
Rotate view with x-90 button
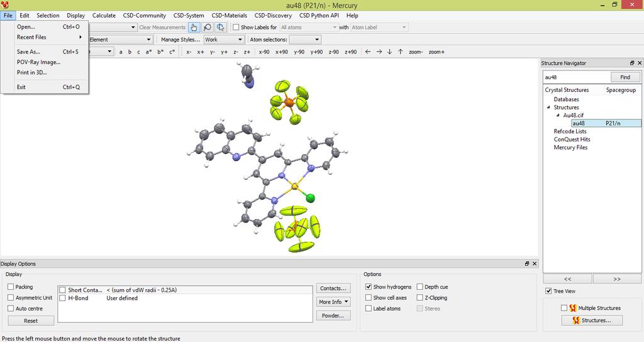tap(264, 52)
